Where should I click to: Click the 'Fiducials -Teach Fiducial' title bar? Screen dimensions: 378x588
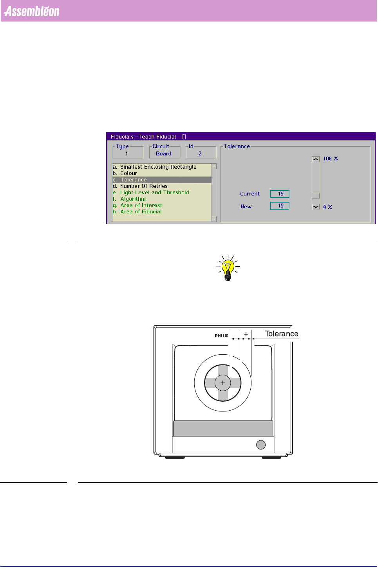tap(241, 137)
